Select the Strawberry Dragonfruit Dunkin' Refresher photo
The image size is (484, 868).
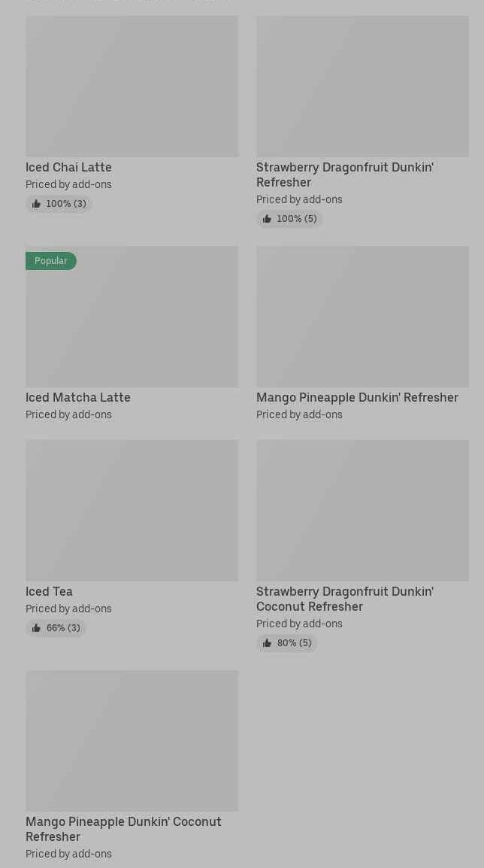click(362, 86)
